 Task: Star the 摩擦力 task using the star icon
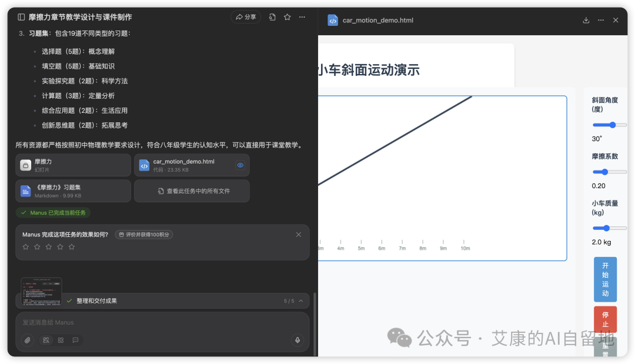[287, 16]
